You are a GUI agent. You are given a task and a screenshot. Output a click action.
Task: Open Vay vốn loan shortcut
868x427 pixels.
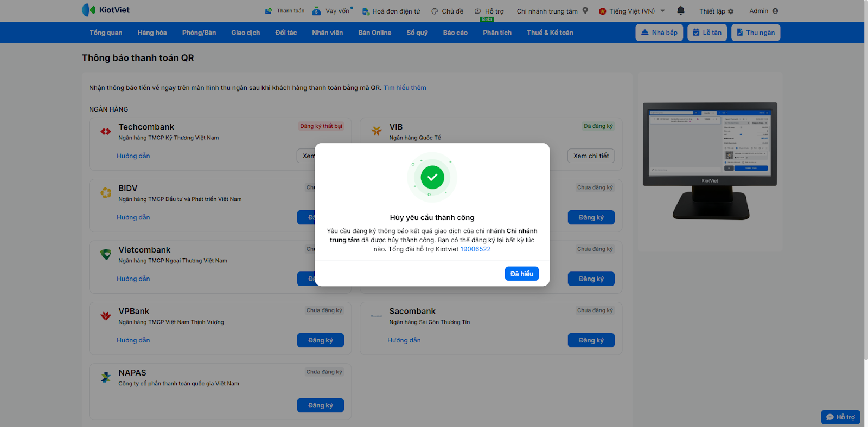tap(333, 11)
